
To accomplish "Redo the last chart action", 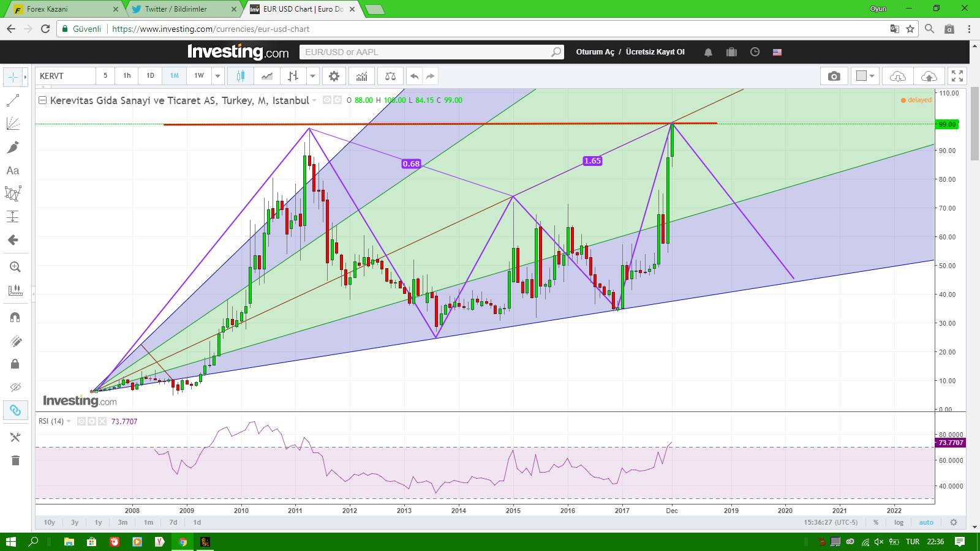I will 430,76.
